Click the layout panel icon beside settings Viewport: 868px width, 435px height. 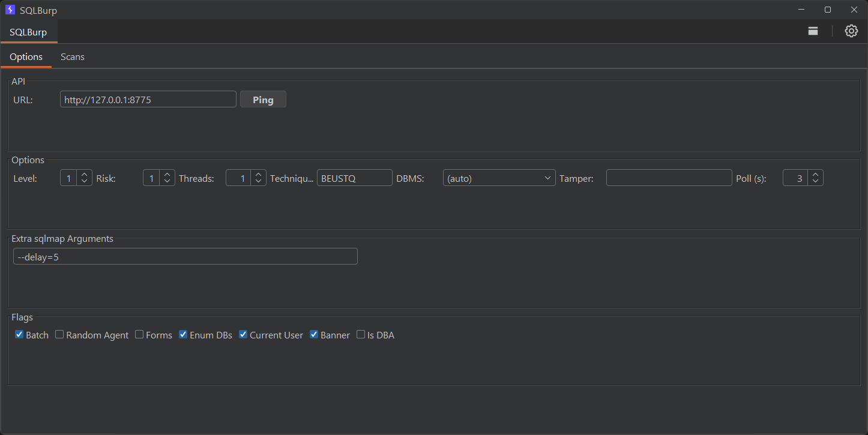click(813, 31)
